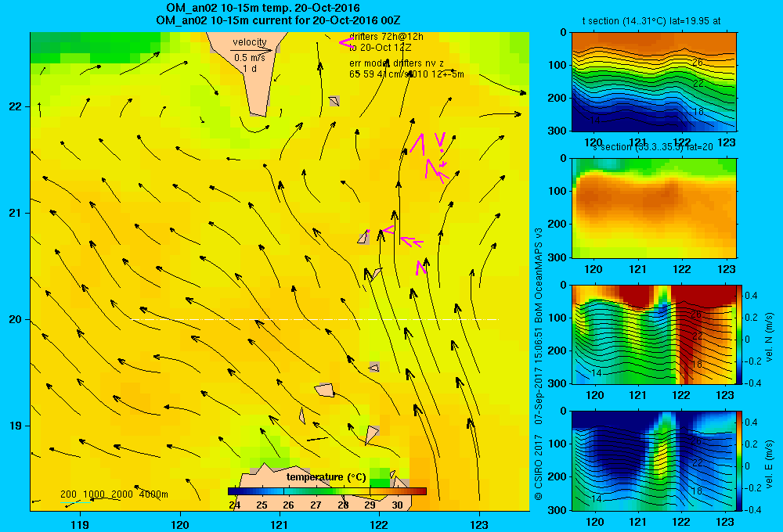Click the '14' isotherm label in temperature section
The image size is (783, 532).
coord(595,120)
